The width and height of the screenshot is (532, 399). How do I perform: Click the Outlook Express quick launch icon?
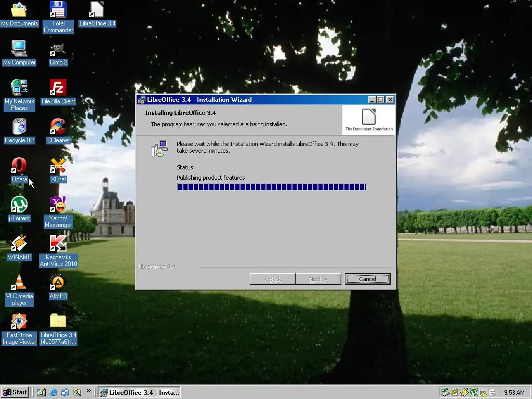pos(65,393)
